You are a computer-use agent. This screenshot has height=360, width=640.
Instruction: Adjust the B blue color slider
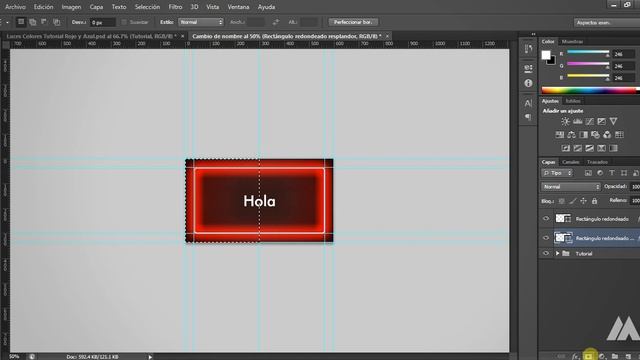tap(588, 77)
